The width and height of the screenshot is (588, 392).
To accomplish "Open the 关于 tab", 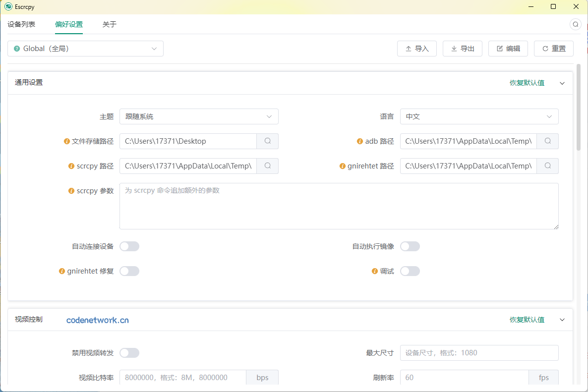I will [109, 23].
